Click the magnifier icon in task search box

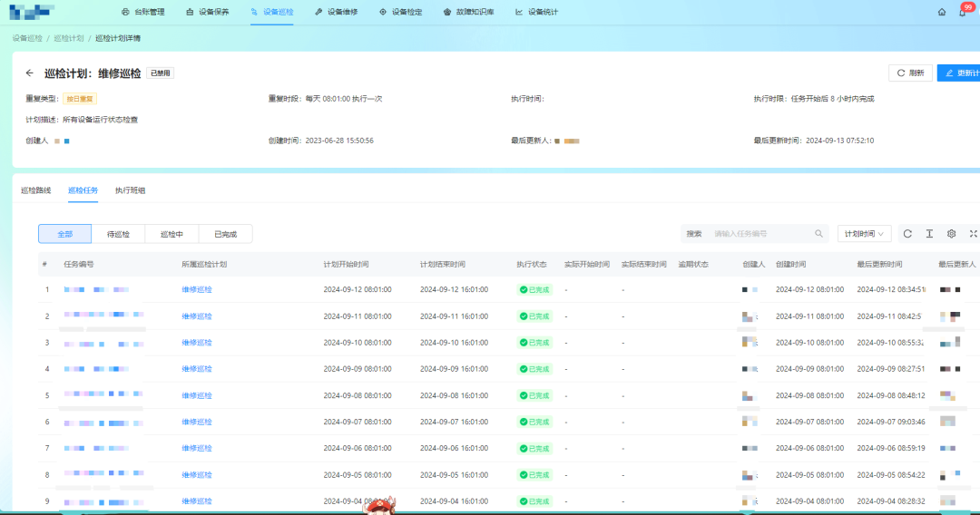pos(818,234)
